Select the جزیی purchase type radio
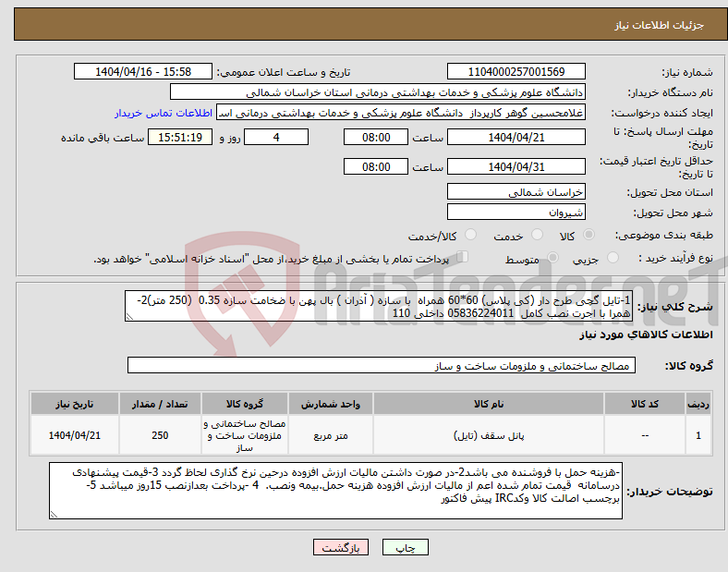 pyautogui.click(x=613, y=258)
